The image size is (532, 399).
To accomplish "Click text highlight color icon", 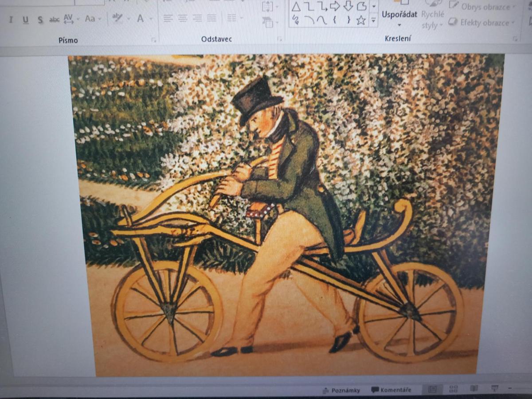I will point(117,19).
